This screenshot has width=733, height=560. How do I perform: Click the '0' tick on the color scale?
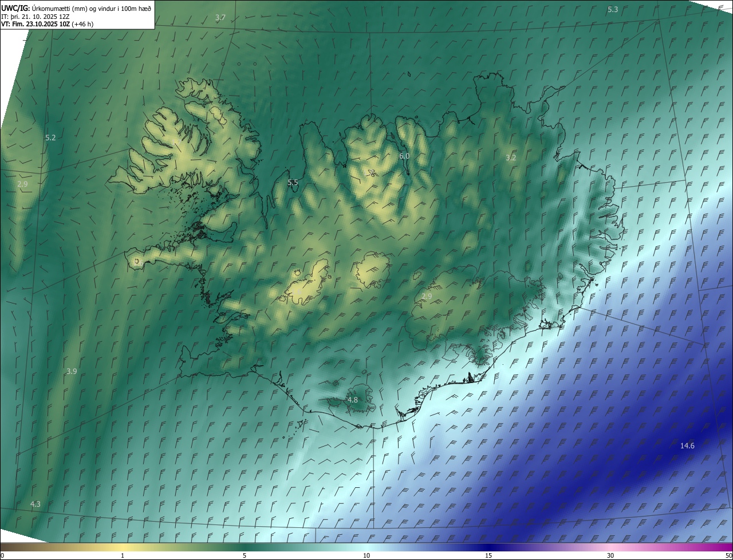(x=2, y=555)
